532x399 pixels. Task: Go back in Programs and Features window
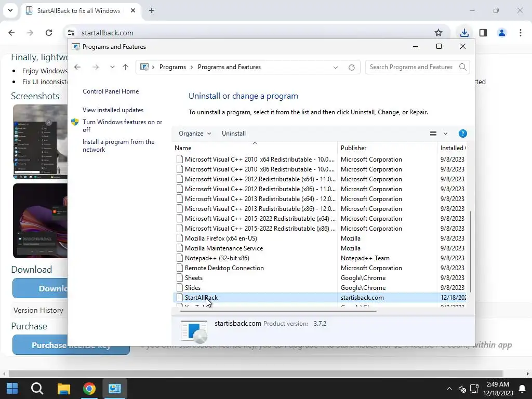coord(77,67)
